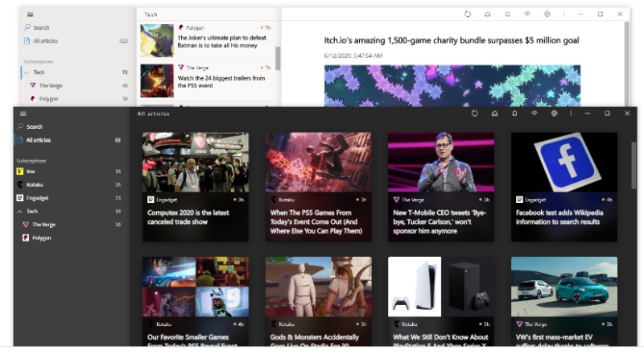Open Computex 2020 canceled trade show card
Image resolution: width=644 pixels, height=355 pixels.
[196, 187]
